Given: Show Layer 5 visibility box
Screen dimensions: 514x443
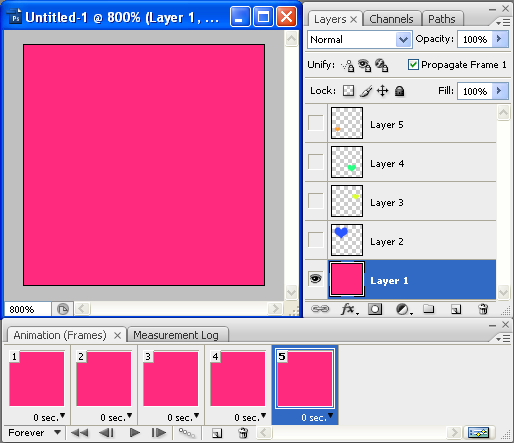Looking at the screenshot, I should coord(315,123).
